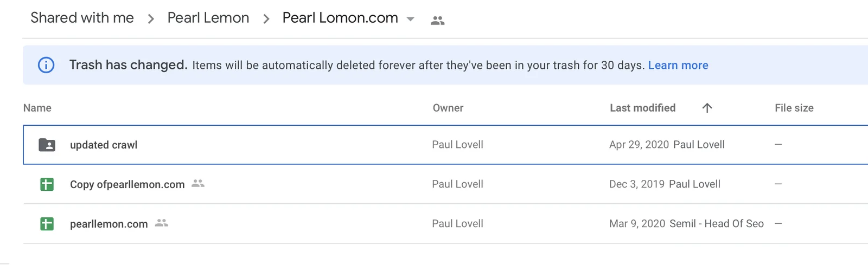Image resolution: width=868 pixels, height=265 pixels.
Task: Click the shared people icon next to breadcrumb
Action: pyautogui.click(x=437, y=21)
